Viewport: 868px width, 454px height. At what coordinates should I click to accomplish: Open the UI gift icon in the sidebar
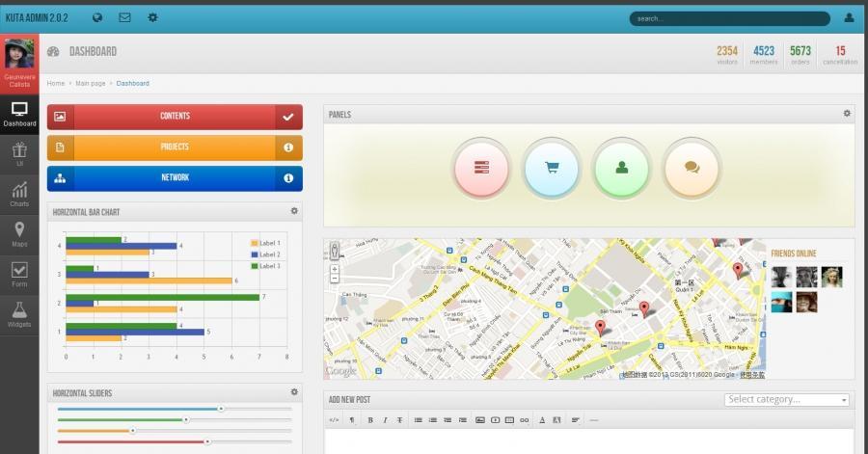tap(19, 155)
